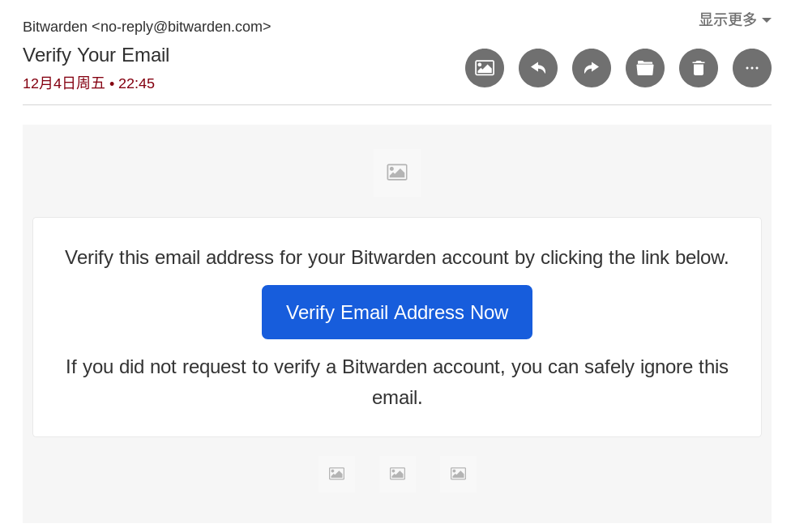
Task: Click the verification instruction sentence above the button
Action: click(397, 257)
